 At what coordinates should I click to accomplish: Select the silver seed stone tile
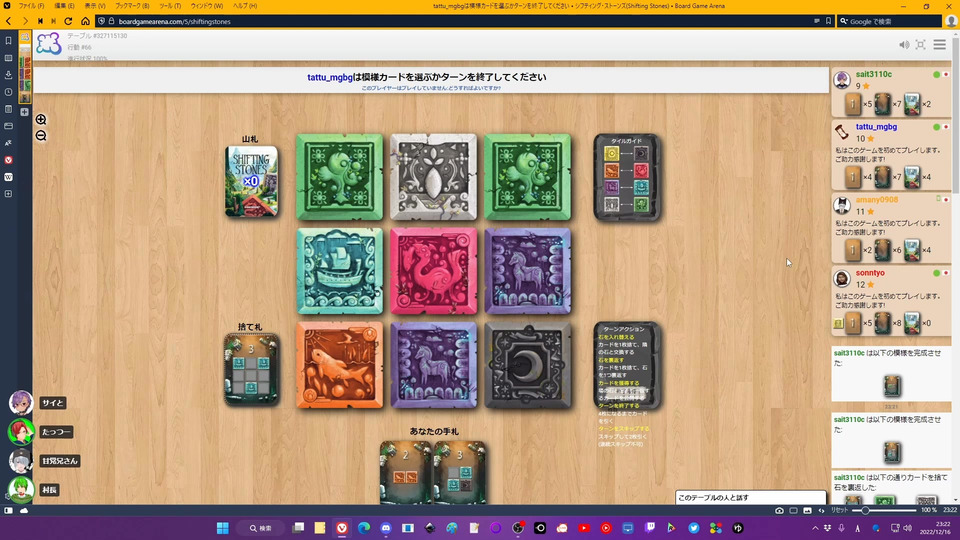[433, 177]
